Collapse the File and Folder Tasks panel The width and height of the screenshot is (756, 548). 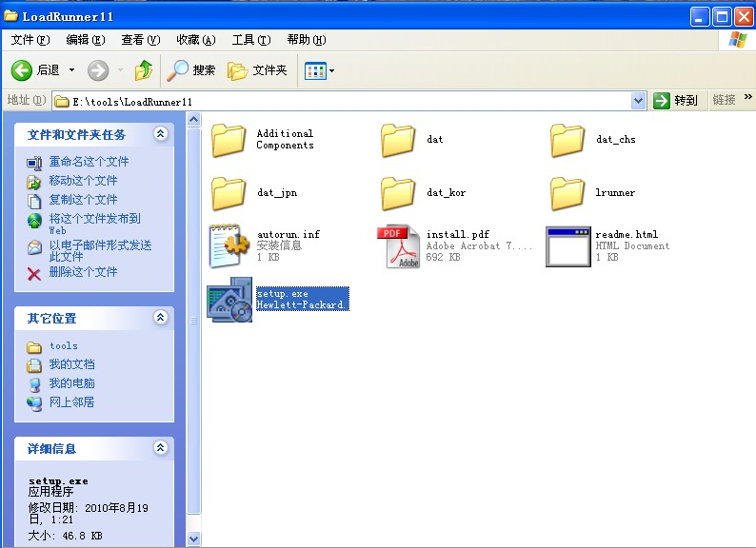pos(160,134)
